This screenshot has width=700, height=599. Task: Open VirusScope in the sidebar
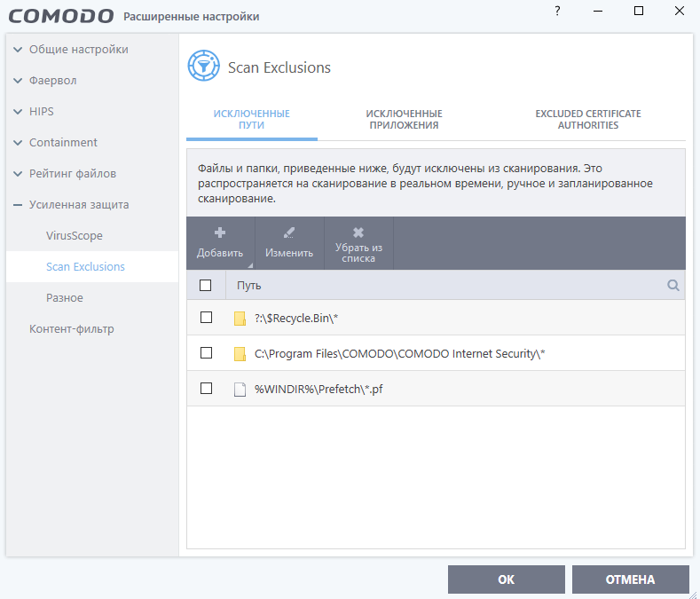[x=75, y=236]
